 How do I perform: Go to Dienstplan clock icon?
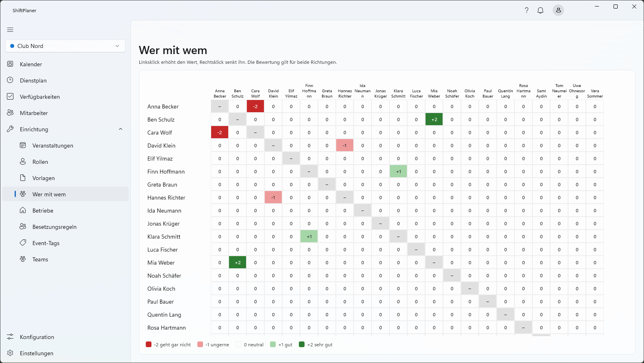[11, 80]
